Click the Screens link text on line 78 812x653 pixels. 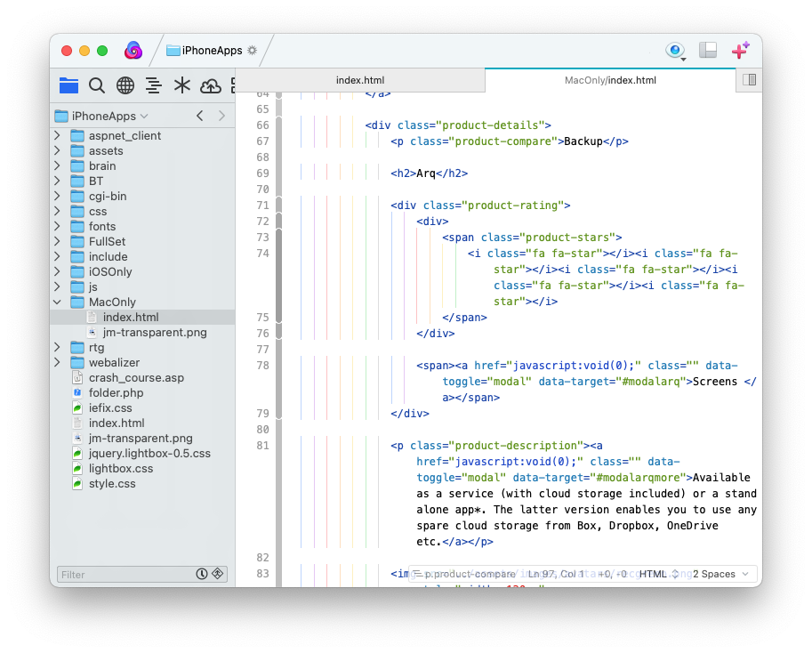715,382
